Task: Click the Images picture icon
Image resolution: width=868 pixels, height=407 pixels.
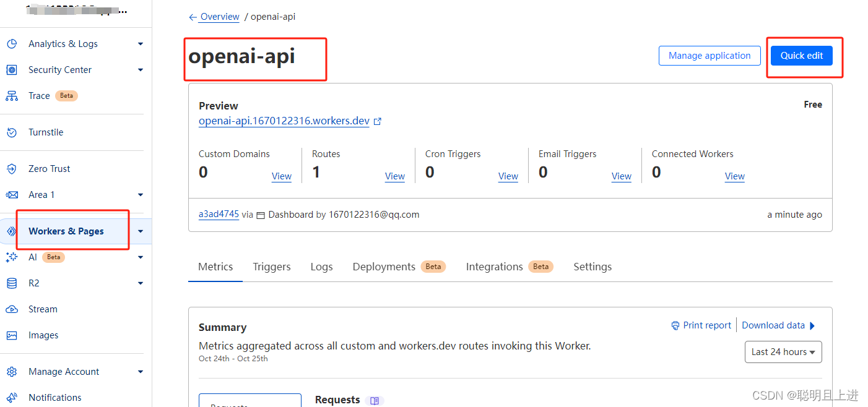Action: 12,335
